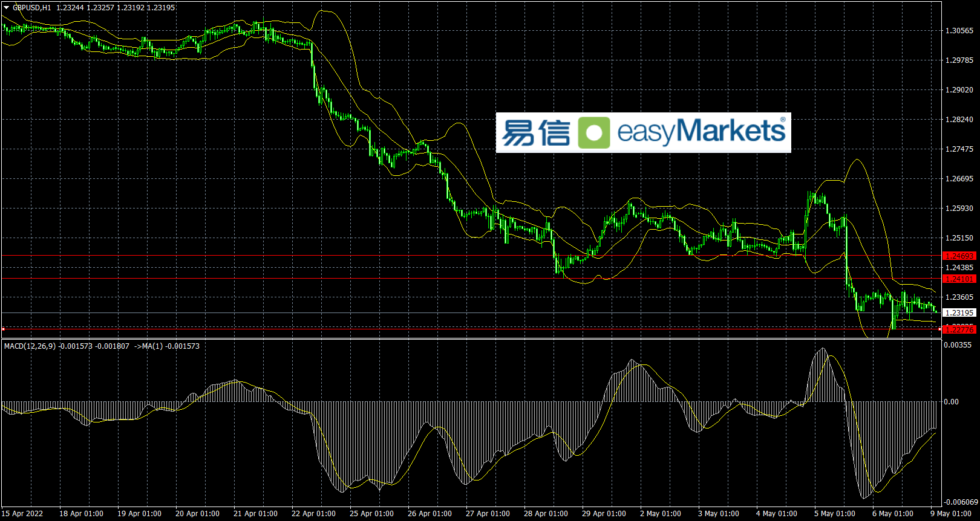Viewport: 980px width, 521px height.
Task: Click the -0.006069 MACD scale label
Action: click(961, 502)
